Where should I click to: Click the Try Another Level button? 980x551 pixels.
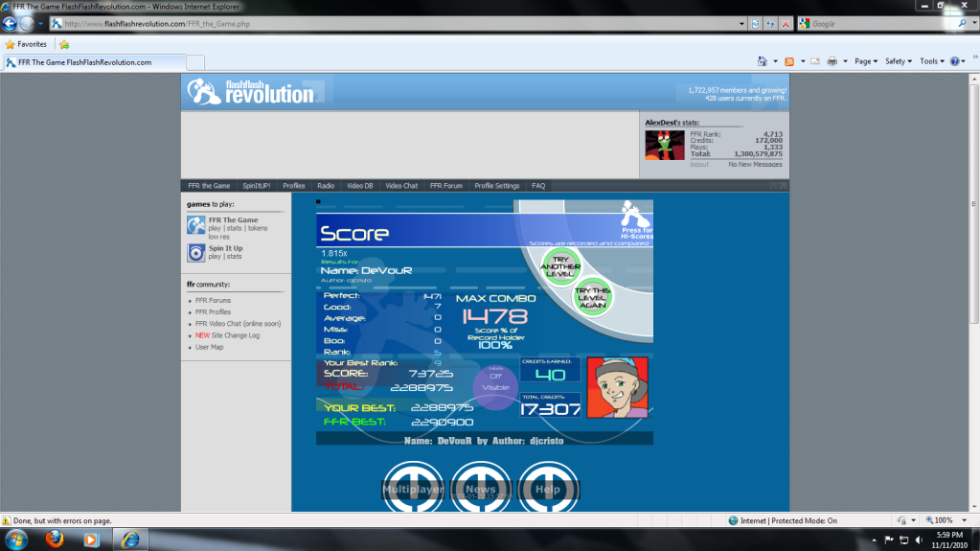tap(560, 264)
